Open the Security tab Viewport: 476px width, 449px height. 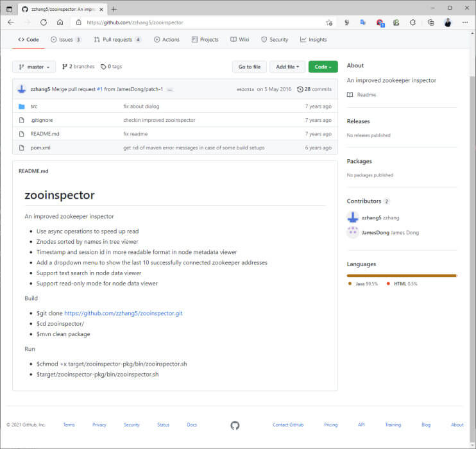pos(275,40)
